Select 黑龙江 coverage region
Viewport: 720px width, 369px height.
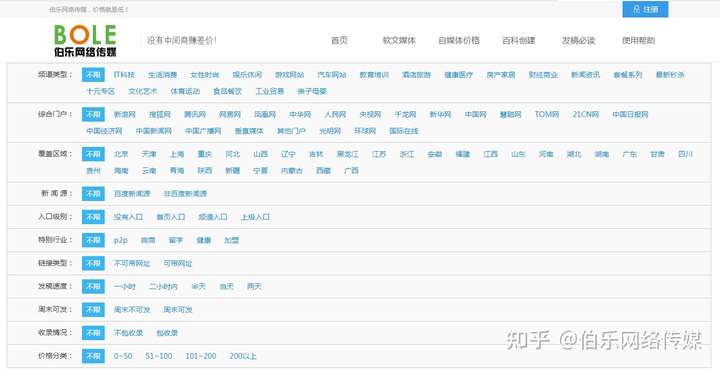pos(348,154)
